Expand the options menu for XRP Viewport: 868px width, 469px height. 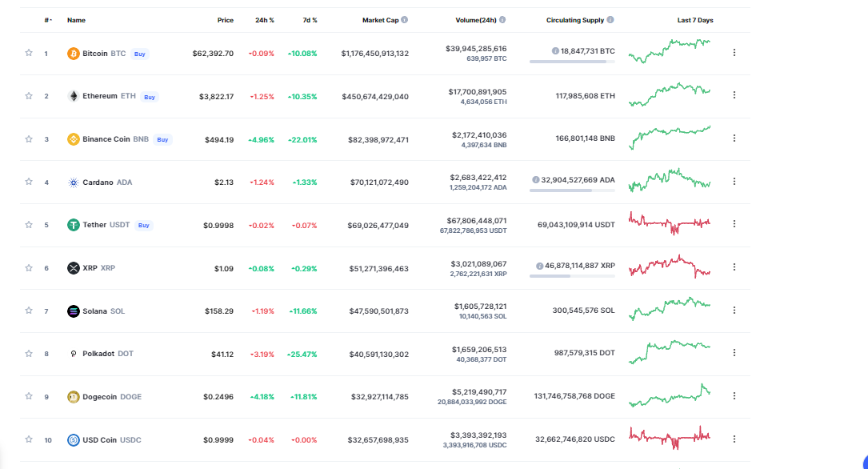click(x=734, y=267)
